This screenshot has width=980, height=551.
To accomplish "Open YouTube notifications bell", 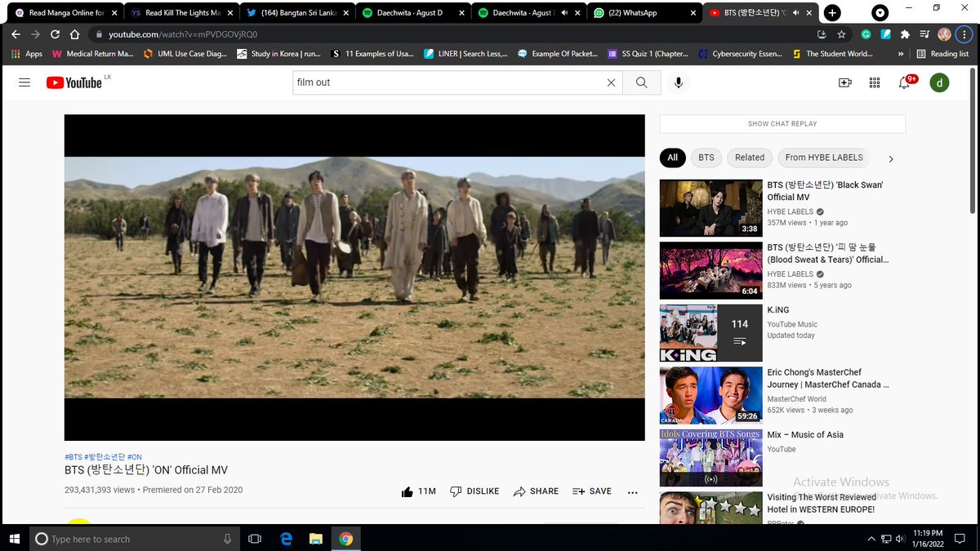I will tap(905, 82).
